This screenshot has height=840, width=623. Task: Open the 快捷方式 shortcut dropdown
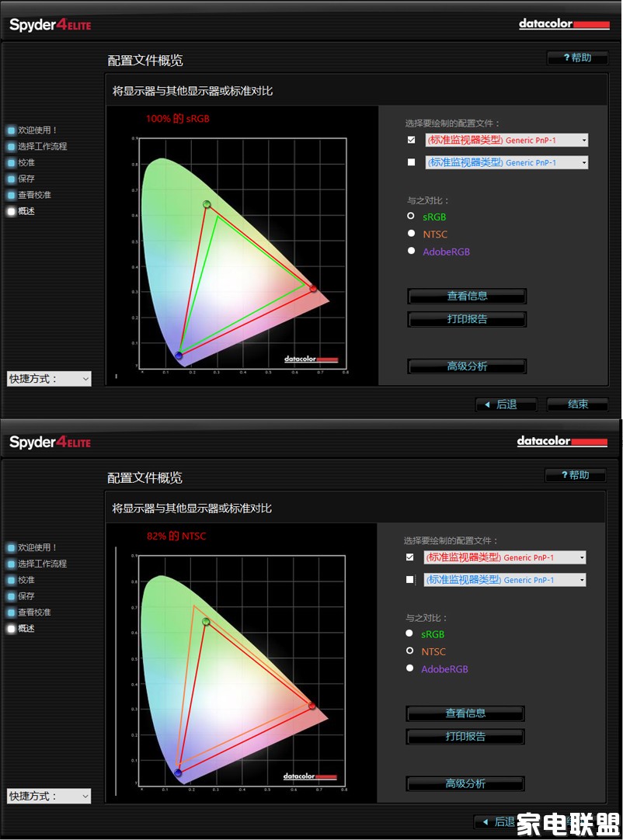(49, 378)
